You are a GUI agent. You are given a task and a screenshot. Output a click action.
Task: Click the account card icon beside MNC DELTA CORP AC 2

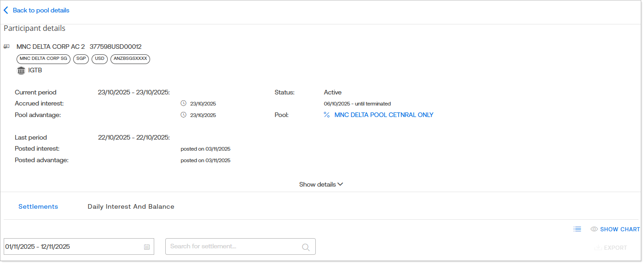click(7, 47)
